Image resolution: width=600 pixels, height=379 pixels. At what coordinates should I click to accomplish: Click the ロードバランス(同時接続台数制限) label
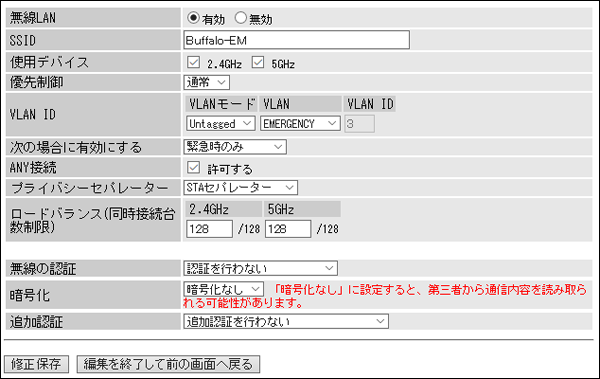pos(92,220)
